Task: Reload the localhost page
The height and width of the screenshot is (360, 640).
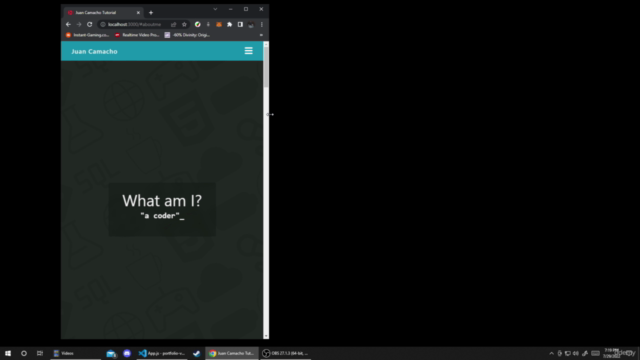Action: tap(89, 24)
